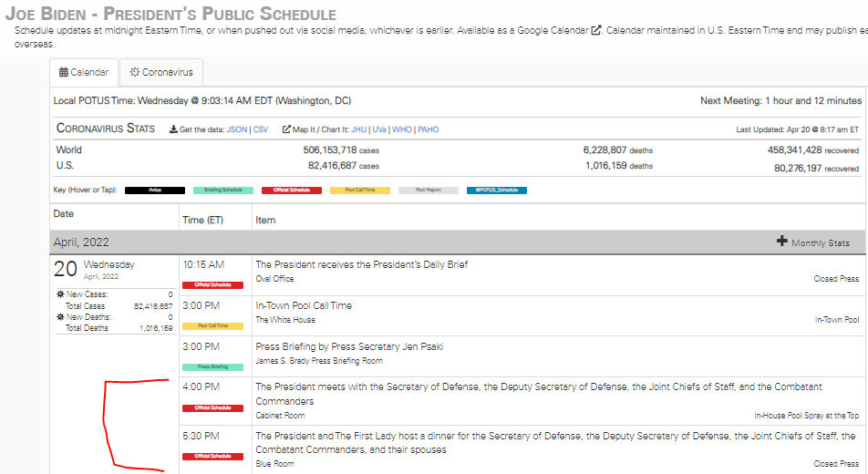Open the JHU chart link
The height and width of the screenshot is (474, 868).
[358, 129]
